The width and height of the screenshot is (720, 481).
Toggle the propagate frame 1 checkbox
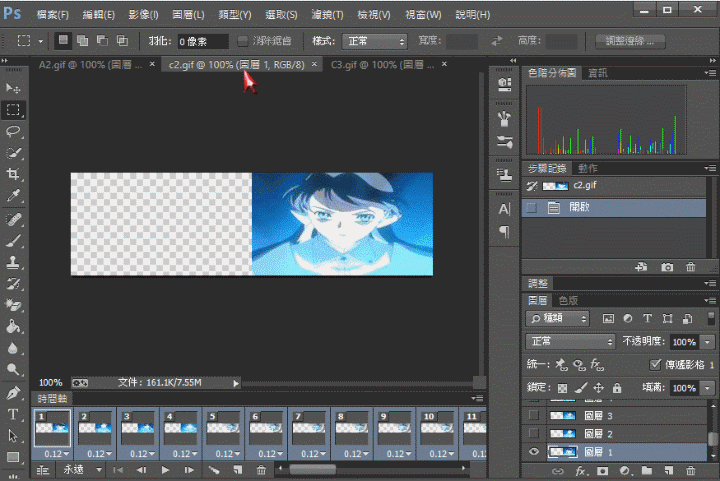click(x=655, y=364)
